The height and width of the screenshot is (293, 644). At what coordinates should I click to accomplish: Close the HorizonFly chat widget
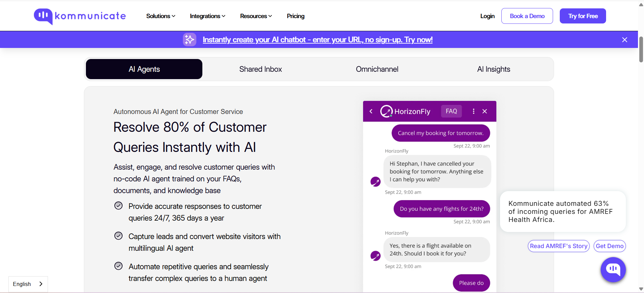(x=485, y=111)
